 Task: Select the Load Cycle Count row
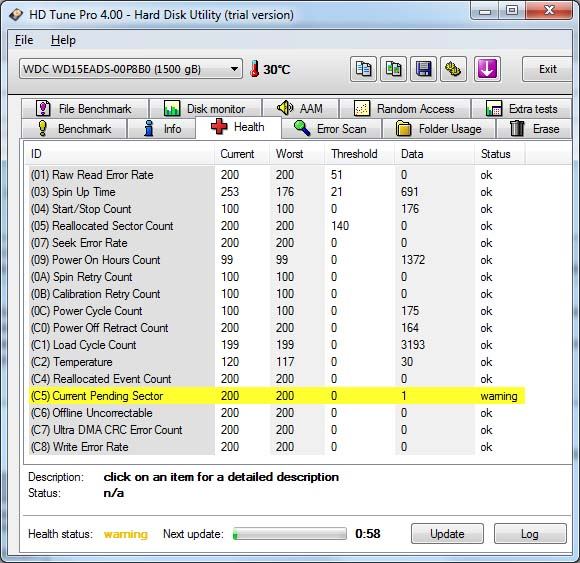[x=277, y=345]
